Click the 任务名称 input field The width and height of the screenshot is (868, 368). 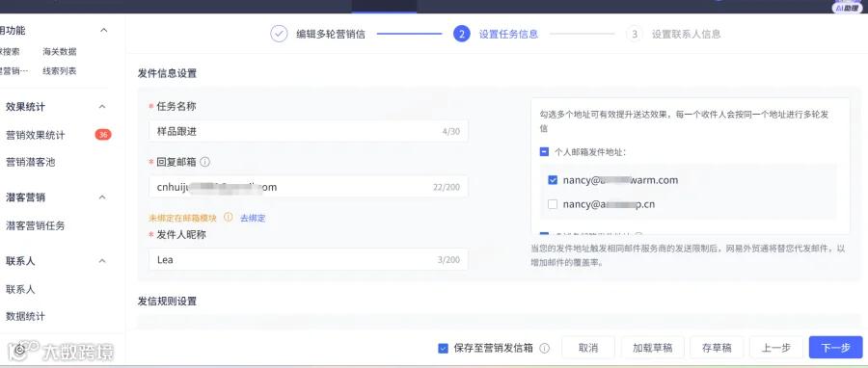[309, 132]
